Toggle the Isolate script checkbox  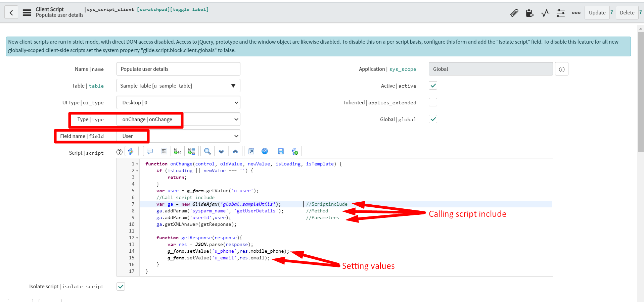[x=121, y=286]
